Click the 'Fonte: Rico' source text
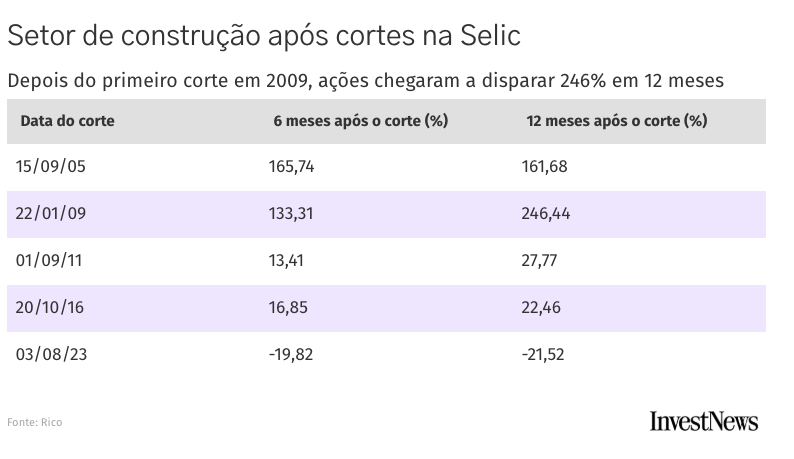 coord(35,423)
